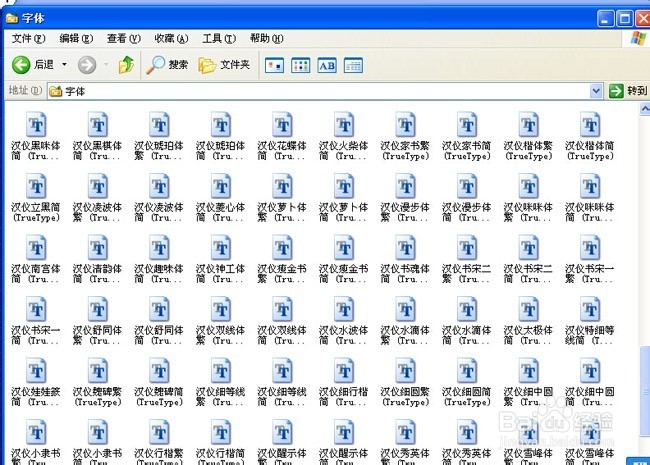
Task: Switch to large icons view
Action: point(274,65)
